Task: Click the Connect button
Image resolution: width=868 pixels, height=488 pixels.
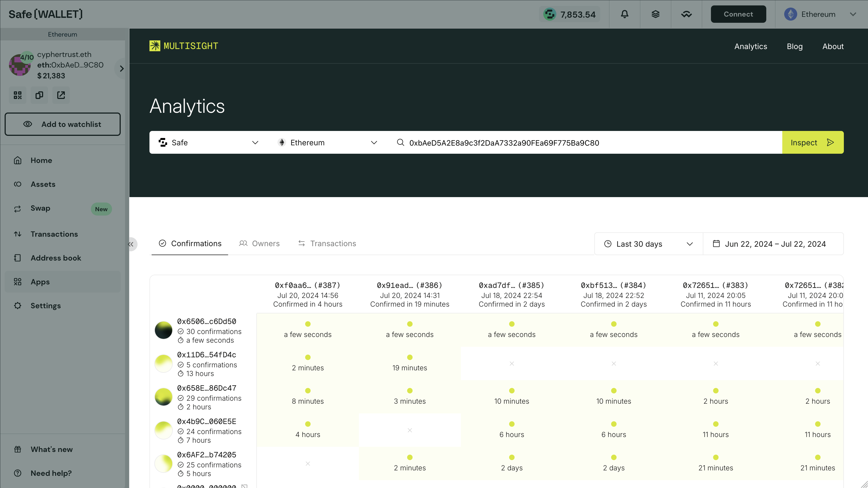Action: coord(738,14)
